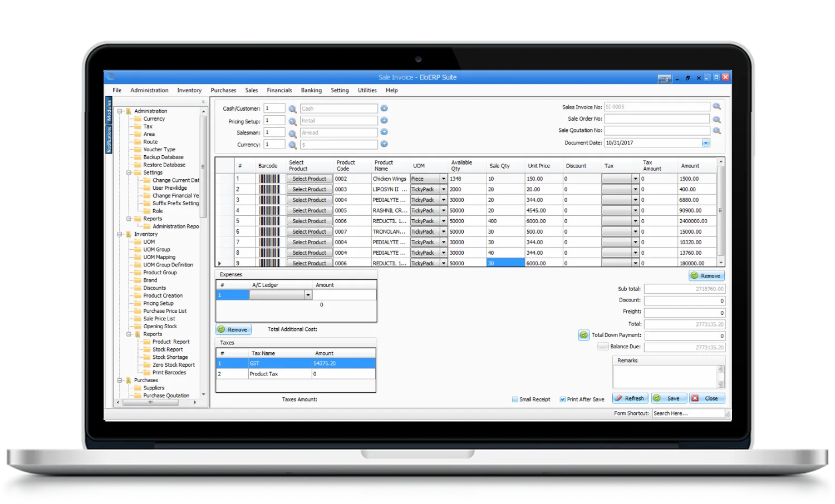The image size is (835, 504).
Task: Open the Financials menu
Action: coord(279,90)
